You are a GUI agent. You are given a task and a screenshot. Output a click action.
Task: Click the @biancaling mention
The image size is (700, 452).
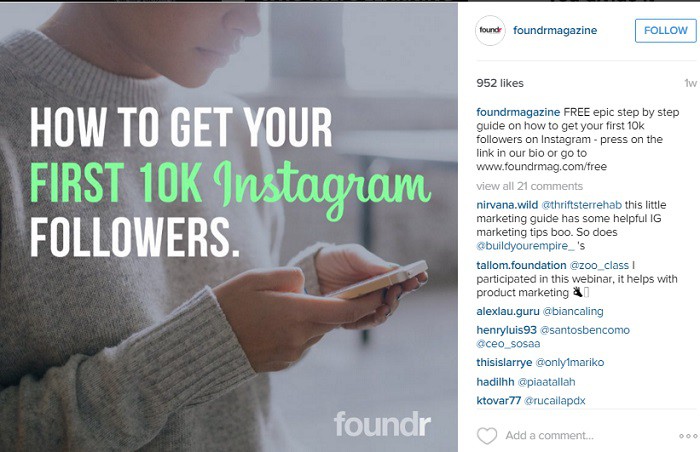click(571, 312)
